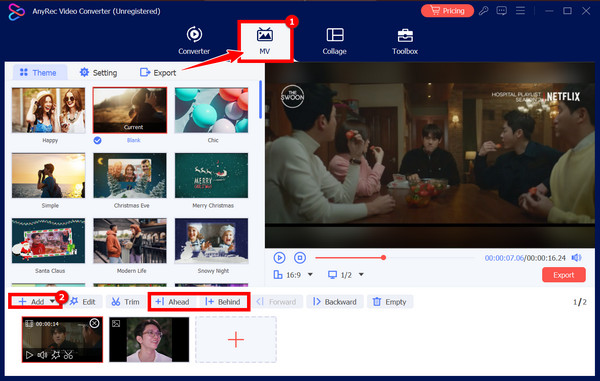
Task: Select the Modern Life theme
Action: pyautogui.click(x=130, y=241)
